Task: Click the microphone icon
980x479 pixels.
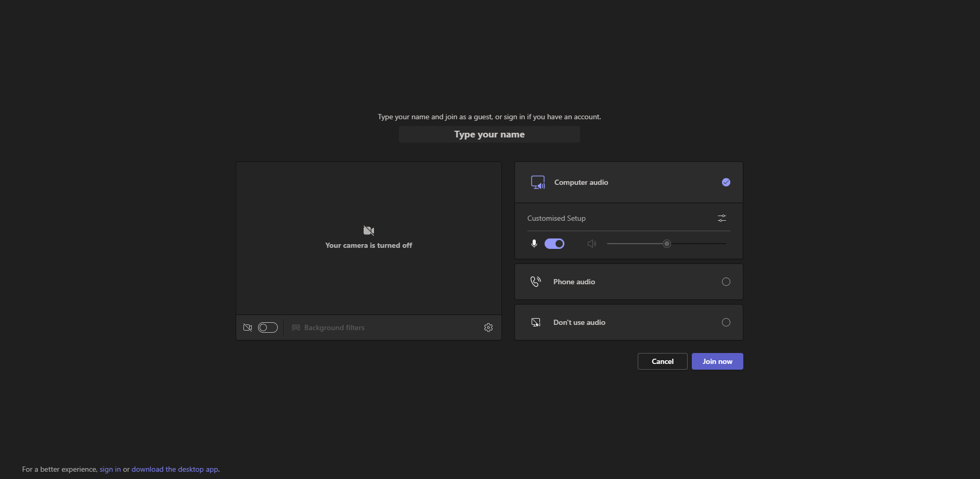Action: point(534,244)
